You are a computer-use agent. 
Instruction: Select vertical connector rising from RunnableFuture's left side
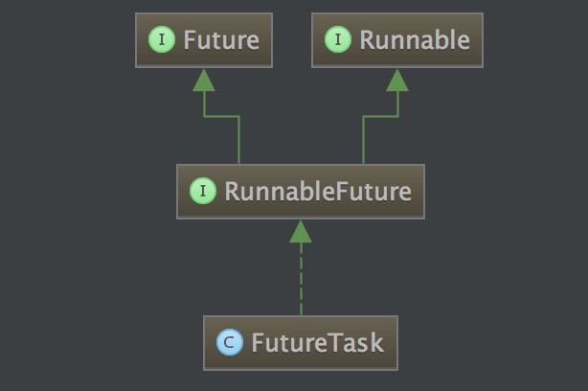point(238,140)
